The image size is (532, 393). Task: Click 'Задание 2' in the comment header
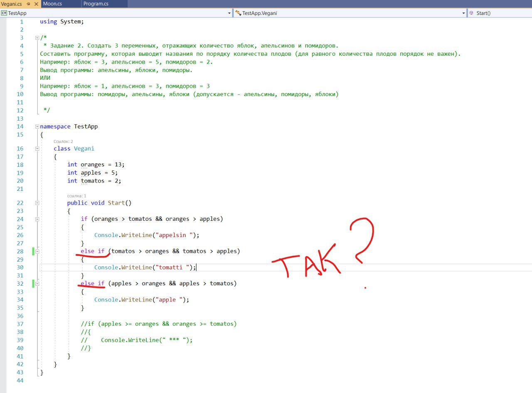tap(65, 46)
